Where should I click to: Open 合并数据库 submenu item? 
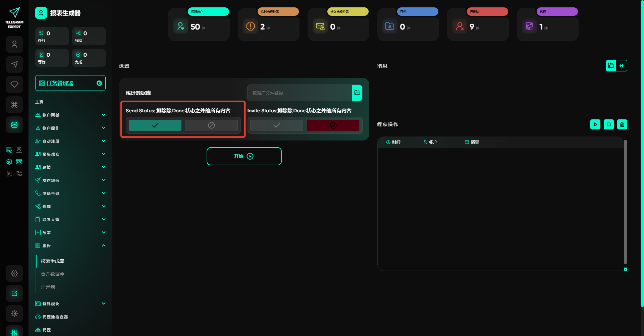click(53, 274)
